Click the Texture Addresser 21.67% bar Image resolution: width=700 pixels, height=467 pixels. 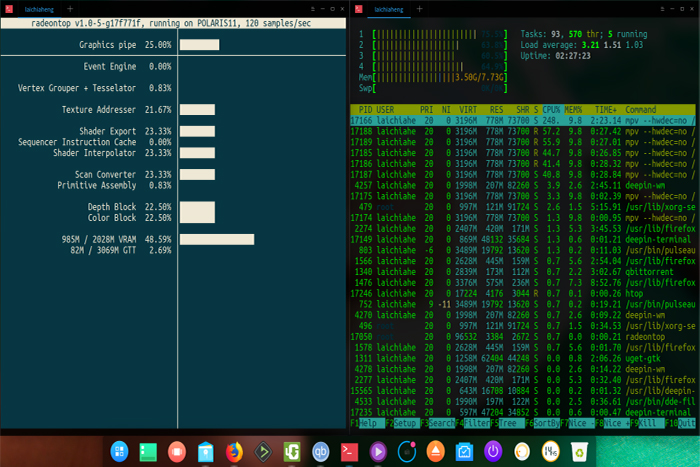pos(197,109)
